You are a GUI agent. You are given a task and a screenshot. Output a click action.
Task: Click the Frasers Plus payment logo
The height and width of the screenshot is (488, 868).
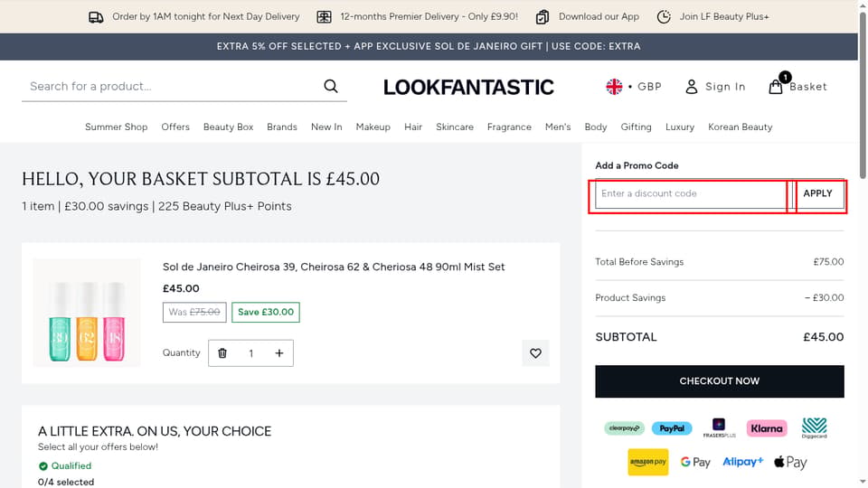tap(719, 428)
